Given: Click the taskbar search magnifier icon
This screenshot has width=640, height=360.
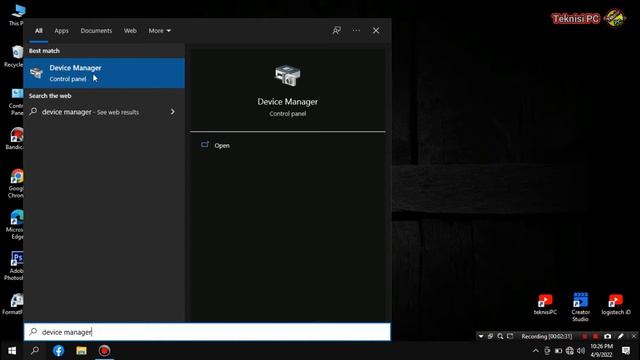Looking at the screenshot, I should tap(35, 351).
